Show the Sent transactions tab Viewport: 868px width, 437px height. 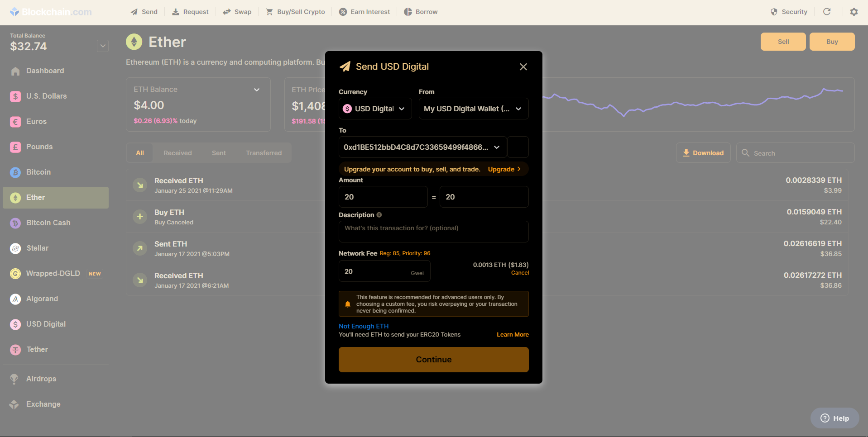click(219, 153)
